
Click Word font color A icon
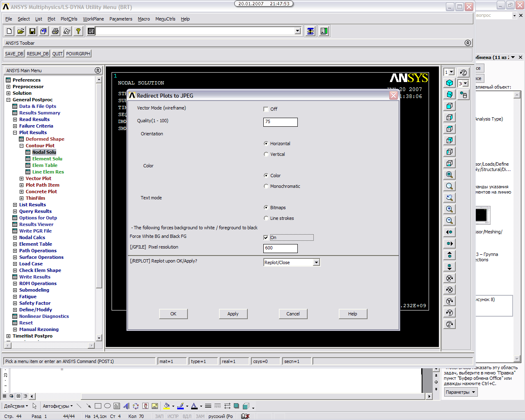(194, 406)
